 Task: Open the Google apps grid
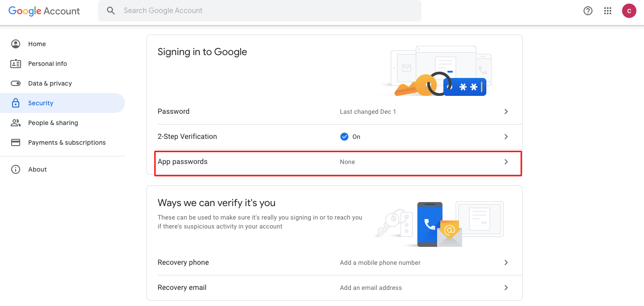click(608, 11)
